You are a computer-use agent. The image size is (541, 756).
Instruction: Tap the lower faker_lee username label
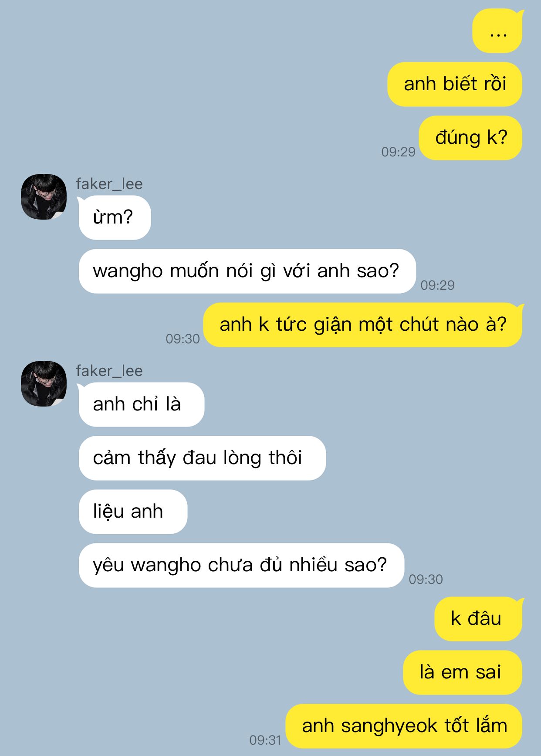click(x=109, y=371)
